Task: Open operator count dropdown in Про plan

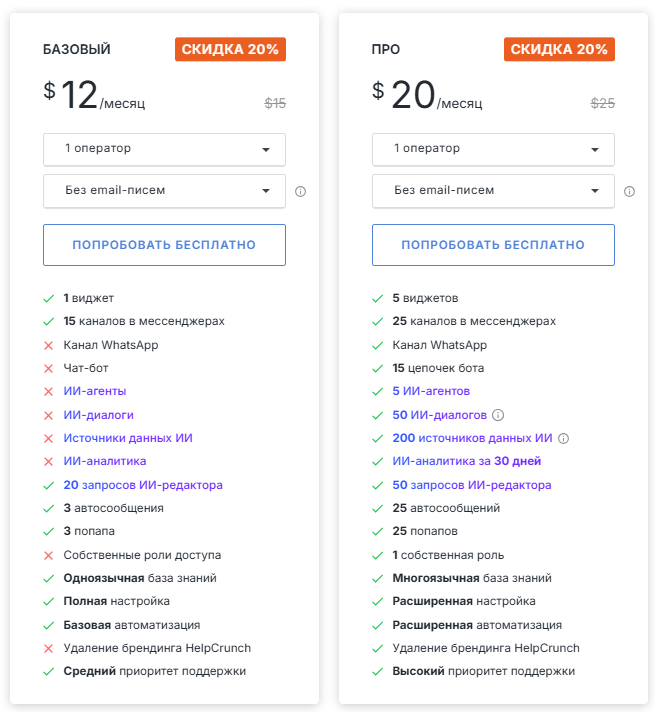Action: 493,149
